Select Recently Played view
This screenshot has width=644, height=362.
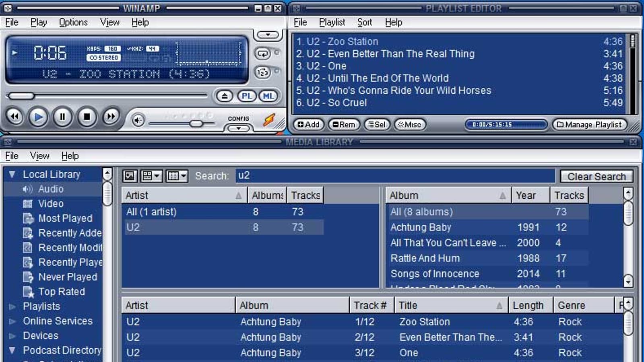tap(62, 262)
